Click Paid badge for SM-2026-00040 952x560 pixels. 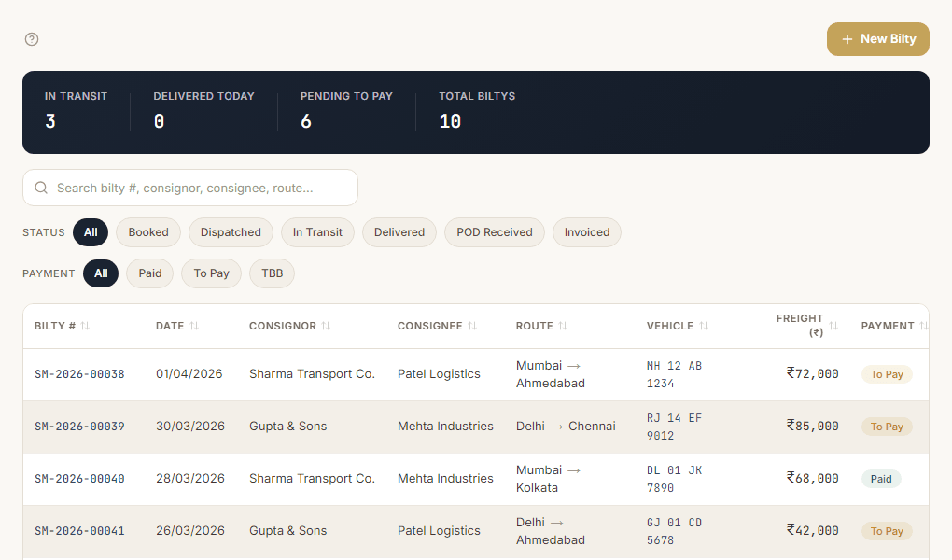[x=881, y=479]
